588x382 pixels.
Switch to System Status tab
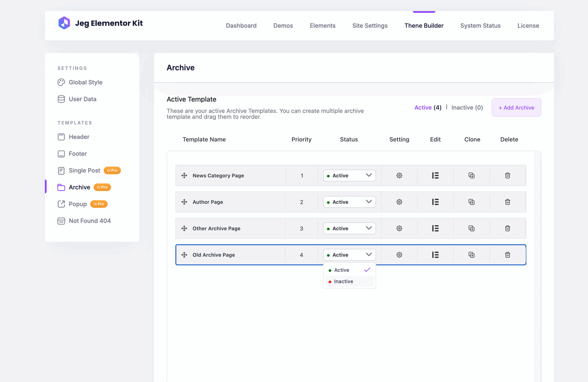point(480,26)
